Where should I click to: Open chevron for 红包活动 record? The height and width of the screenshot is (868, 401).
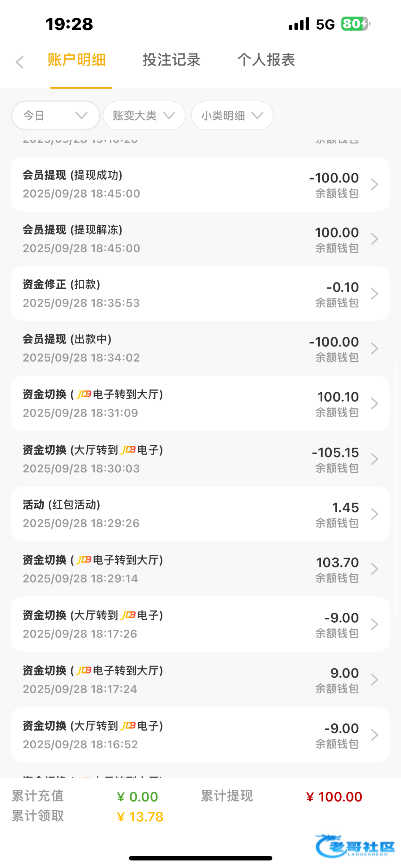tap(374, 514)
